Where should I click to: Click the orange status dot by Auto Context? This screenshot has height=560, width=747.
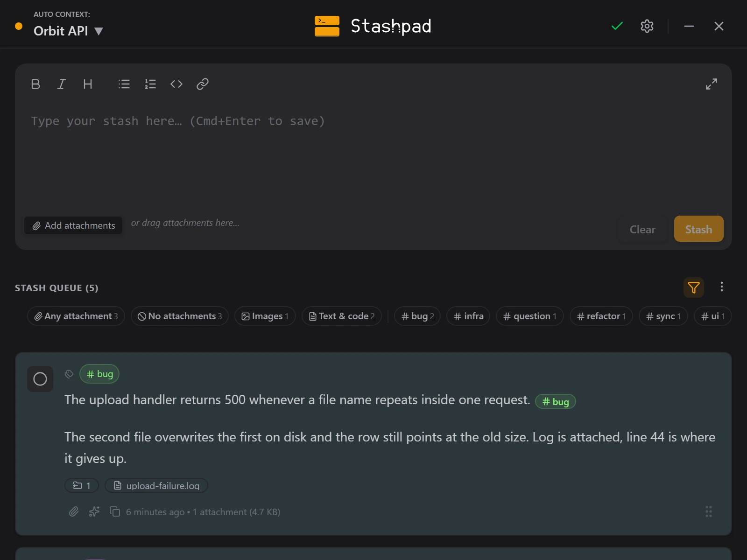[19, 26]
